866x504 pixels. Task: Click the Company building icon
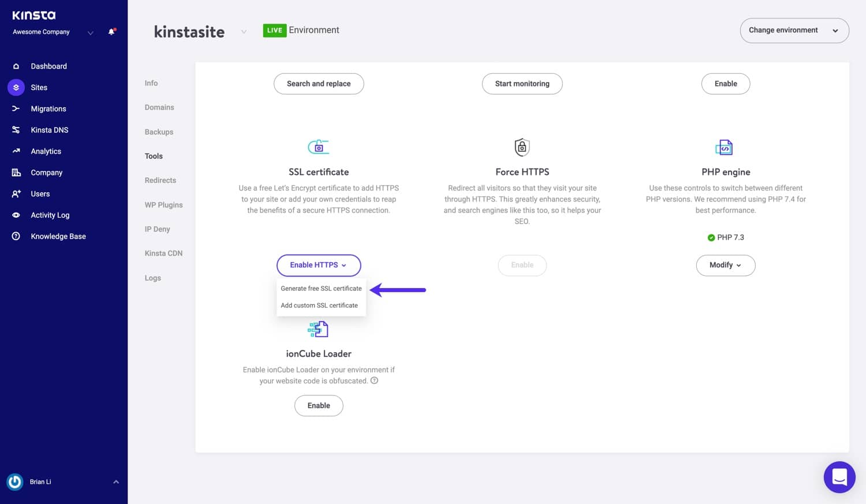pyautogui.click(x=16, y=173)
